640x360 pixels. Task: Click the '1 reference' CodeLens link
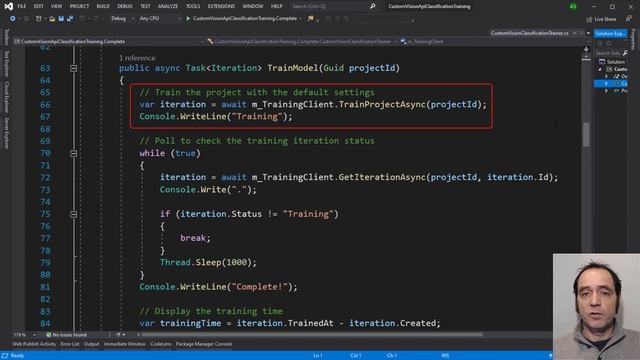coord(137,58)
